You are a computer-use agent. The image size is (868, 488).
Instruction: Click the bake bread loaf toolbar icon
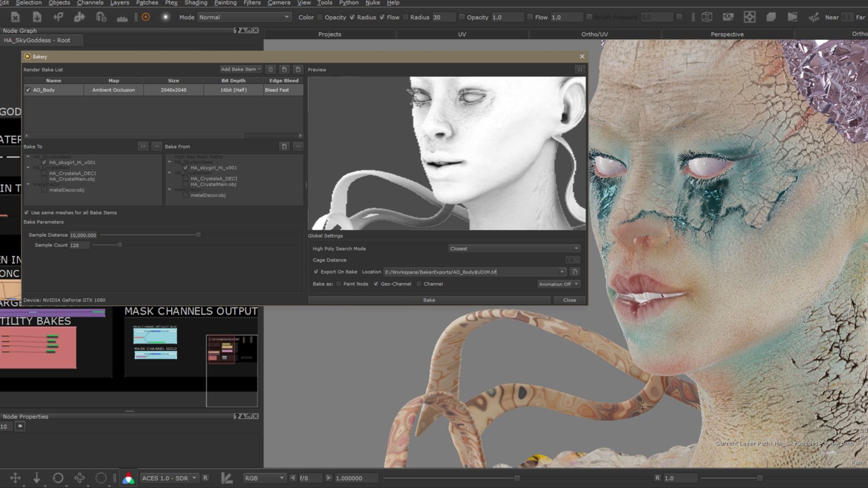pyautogui.click(x=122, y=18)
